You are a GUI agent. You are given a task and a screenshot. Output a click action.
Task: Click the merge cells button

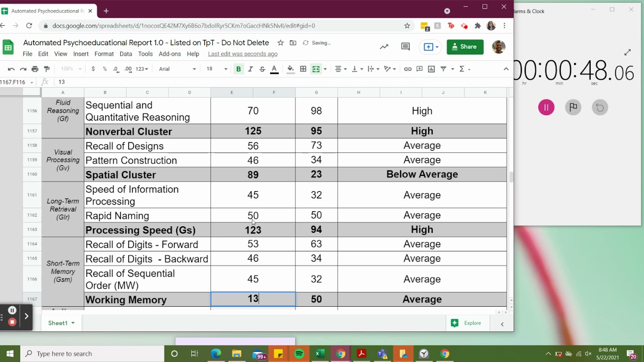(316, 69)
